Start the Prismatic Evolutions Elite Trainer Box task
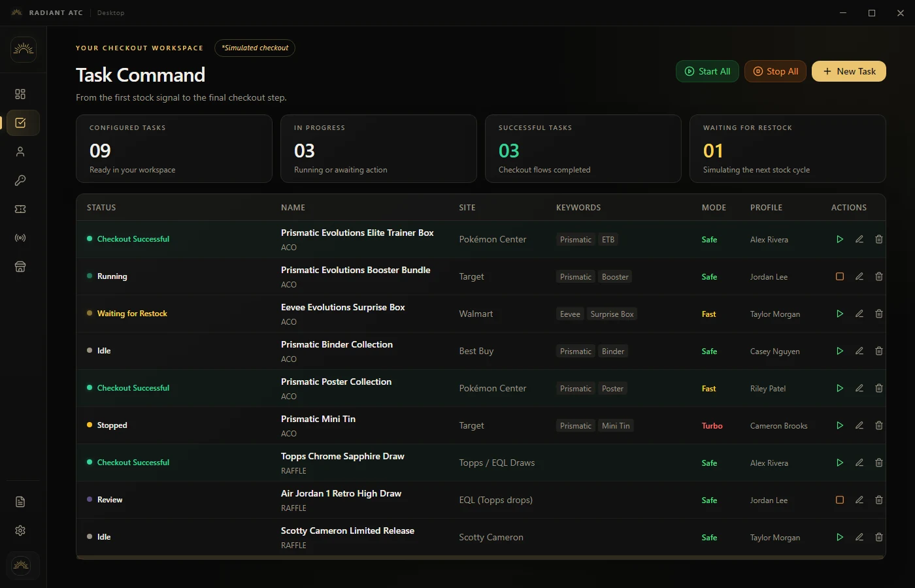 pos(840,239)
